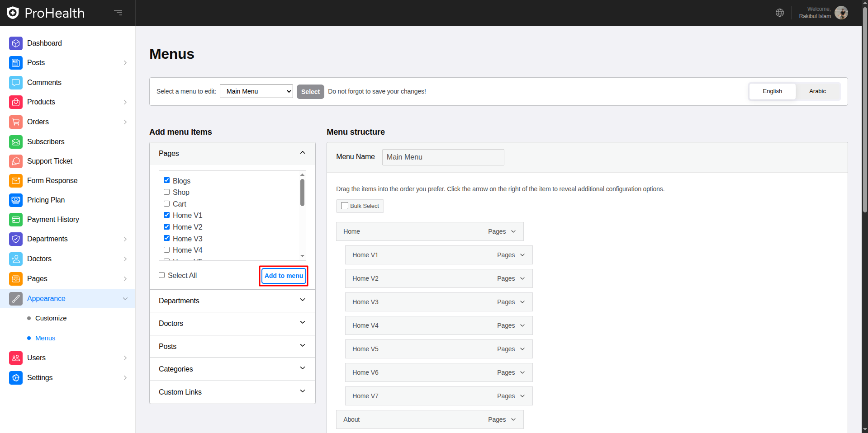The image size is (868, 433).
Task: Click the Products bag icon
Action: pos(16,102)
